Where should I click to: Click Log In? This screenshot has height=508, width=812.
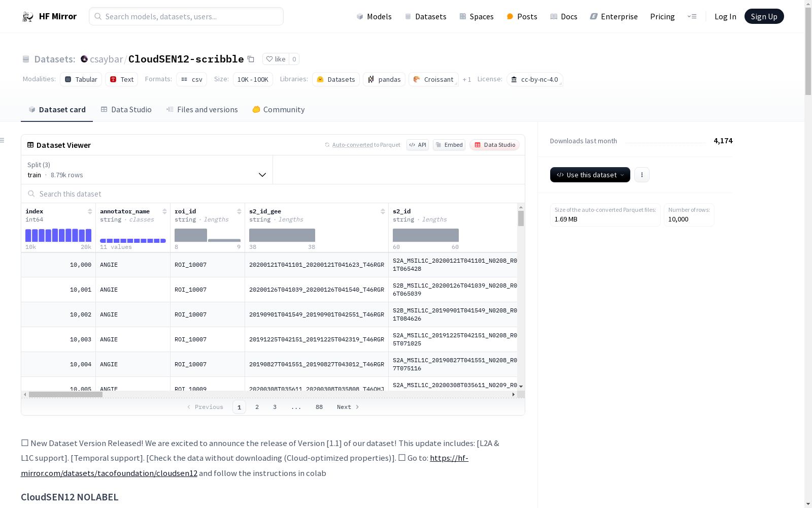725,16
